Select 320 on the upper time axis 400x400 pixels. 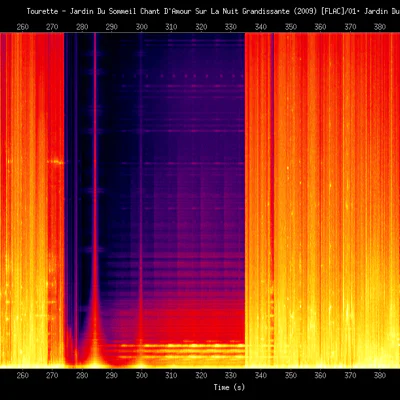coord(201,27)
